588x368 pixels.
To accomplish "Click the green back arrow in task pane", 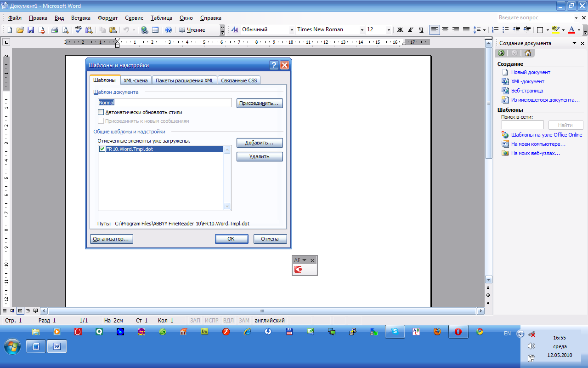I will (x=501, y=53).
